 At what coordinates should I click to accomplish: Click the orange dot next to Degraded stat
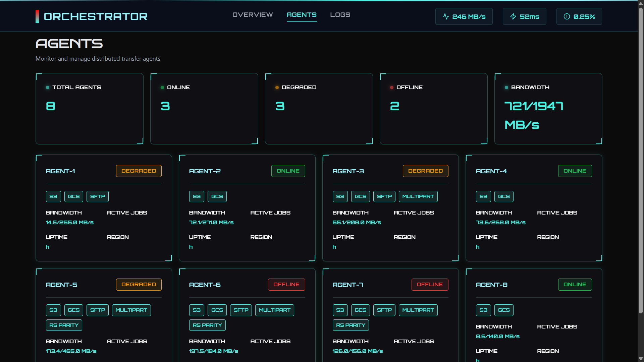(277, 87)
